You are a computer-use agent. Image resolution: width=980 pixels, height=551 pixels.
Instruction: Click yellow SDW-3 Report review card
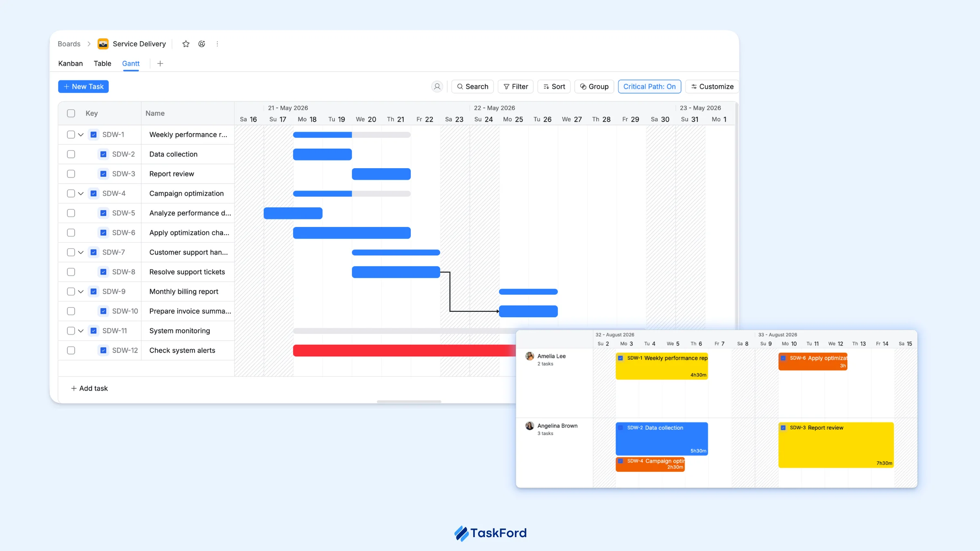tap(836, 445)
